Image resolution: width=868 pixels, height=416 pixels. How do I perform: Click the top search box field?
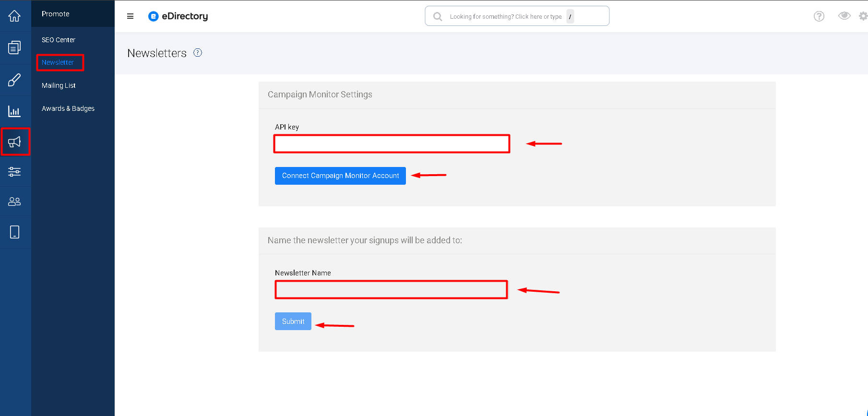(517, 16)
